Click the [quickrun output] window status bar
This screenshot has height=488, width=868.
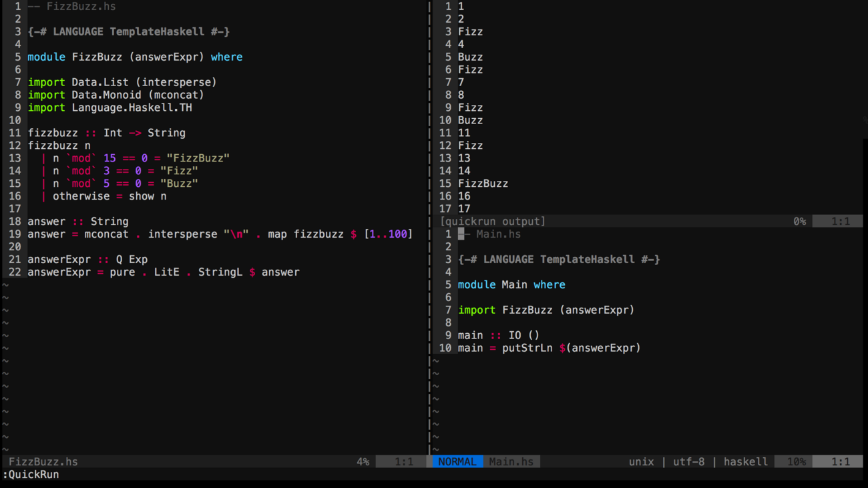tap(493, 221)
